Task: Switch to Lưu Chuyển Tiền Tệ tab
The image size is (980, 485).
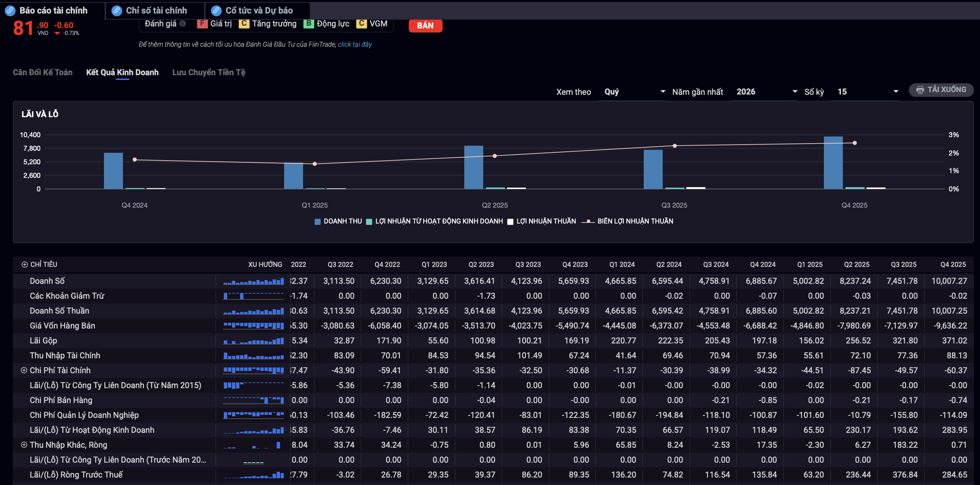Action: point(209,72)
